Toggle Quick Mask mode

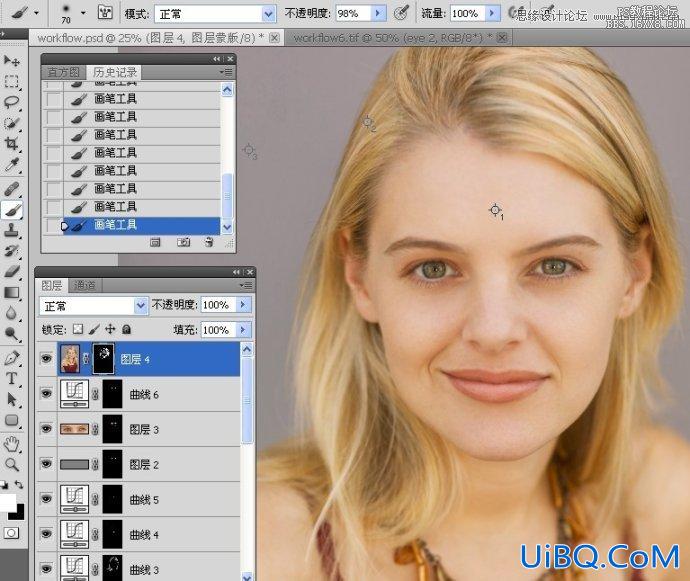coord(11,533)
